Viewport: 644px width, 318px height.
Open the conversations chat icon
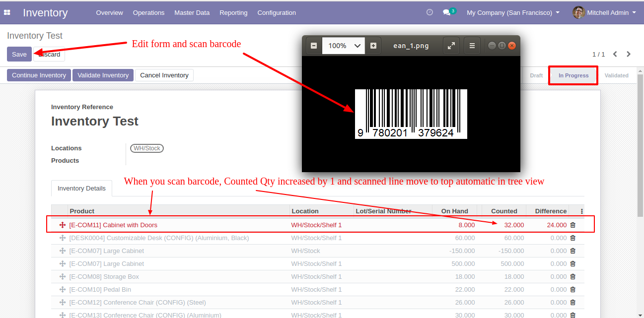point(447,12)
